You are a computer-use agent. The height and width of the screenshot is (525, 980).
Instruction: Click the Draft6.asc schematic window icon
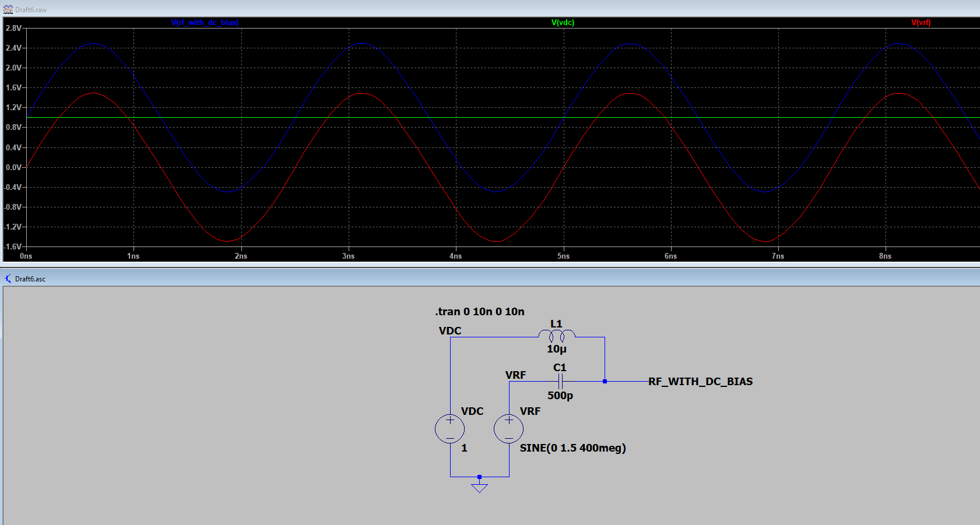8,279
